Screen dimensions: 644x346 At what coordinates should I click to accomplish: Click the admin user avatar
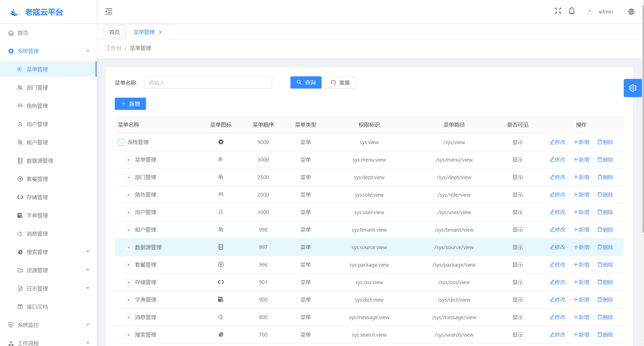591,12
